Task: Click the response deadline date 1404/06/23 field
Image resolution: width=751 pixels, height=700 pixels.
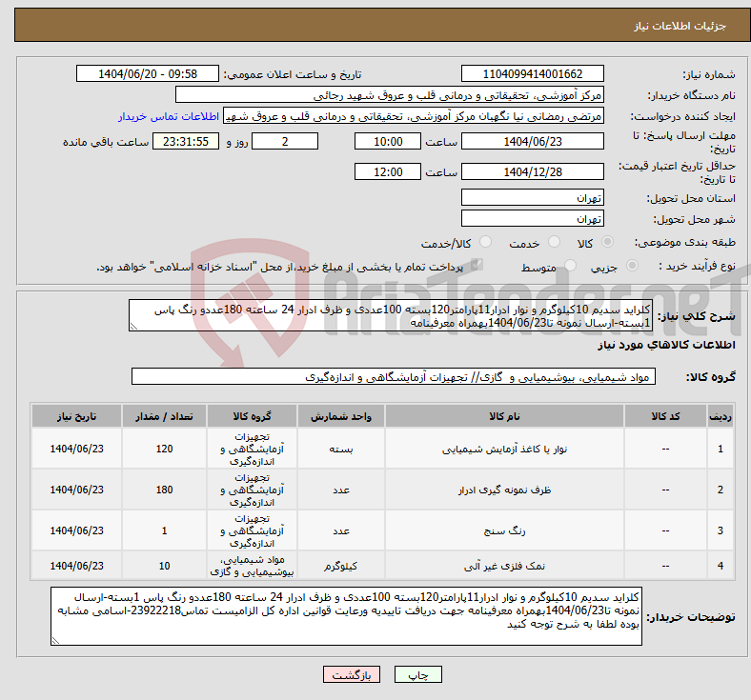Action: pos(532,142)
